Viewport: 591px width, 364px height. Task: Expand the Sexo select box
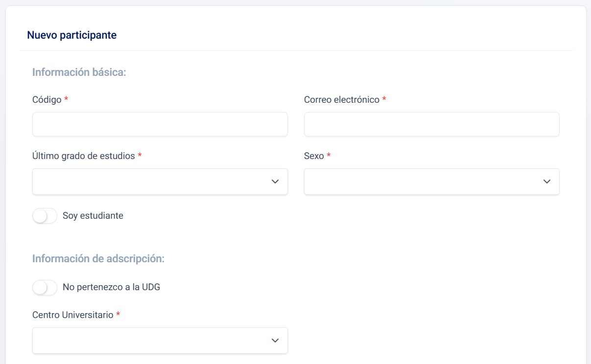[x=424, y=182]
